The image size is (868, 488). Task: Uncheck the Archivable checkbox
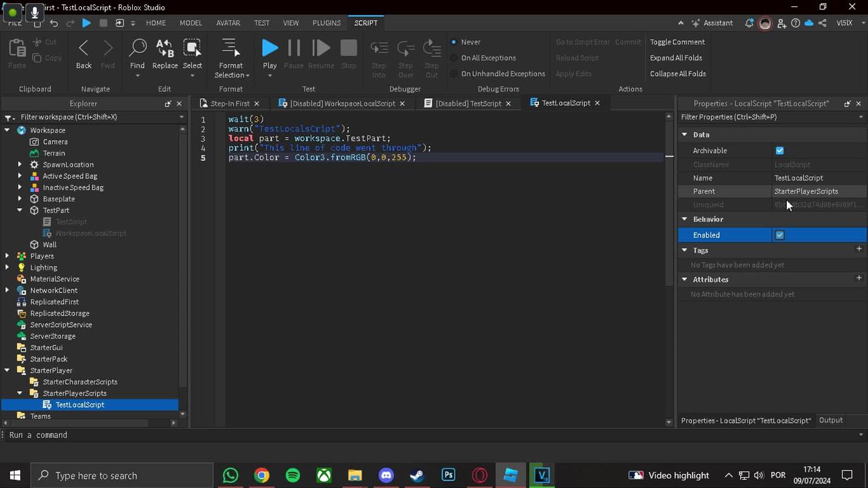point(779,150)
